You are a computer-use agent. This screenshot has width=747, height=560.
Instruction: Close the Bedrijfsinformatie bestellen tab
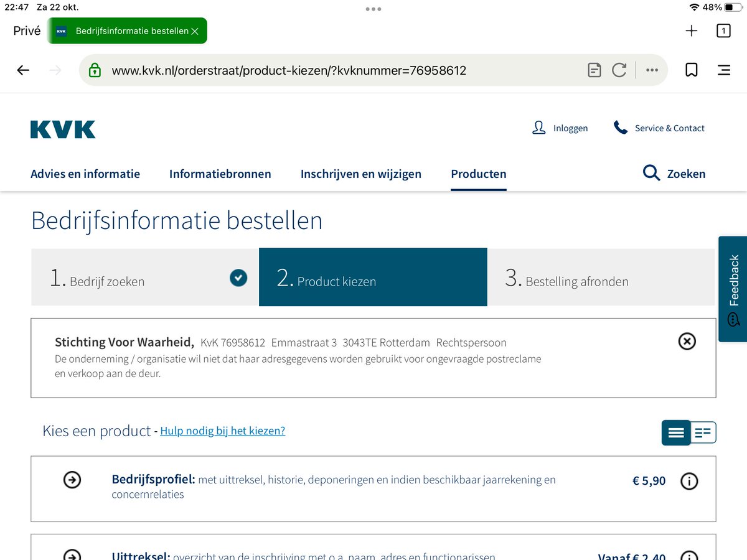click(x=195, y=31)
